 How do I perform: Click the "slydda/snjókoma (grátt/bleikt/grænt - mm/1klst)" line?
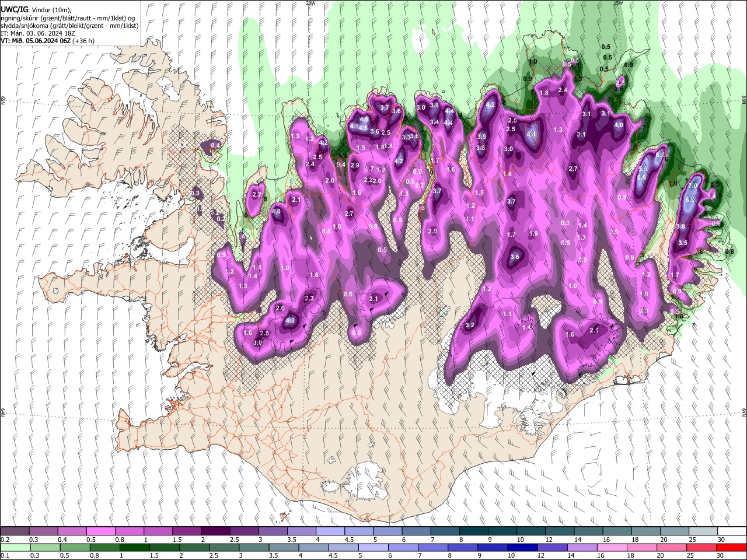[69, 26]
